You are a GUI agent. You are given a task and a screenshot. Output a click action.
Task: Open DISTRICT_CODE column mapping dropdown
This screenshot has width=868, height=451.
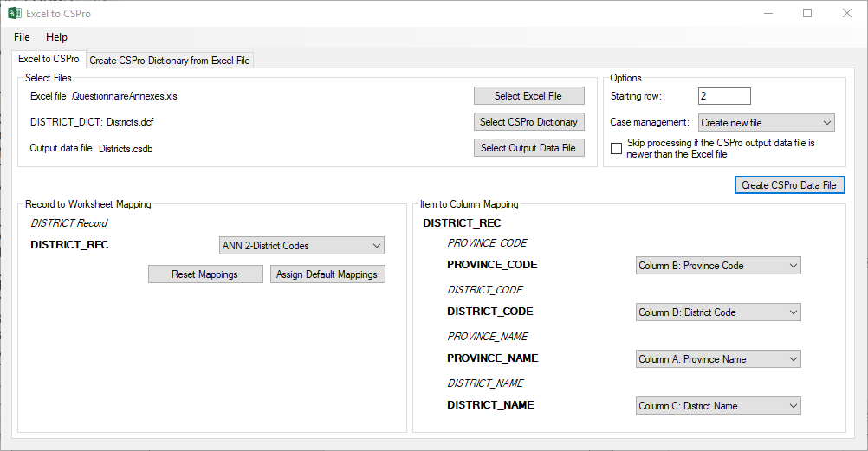click(718, 312)
